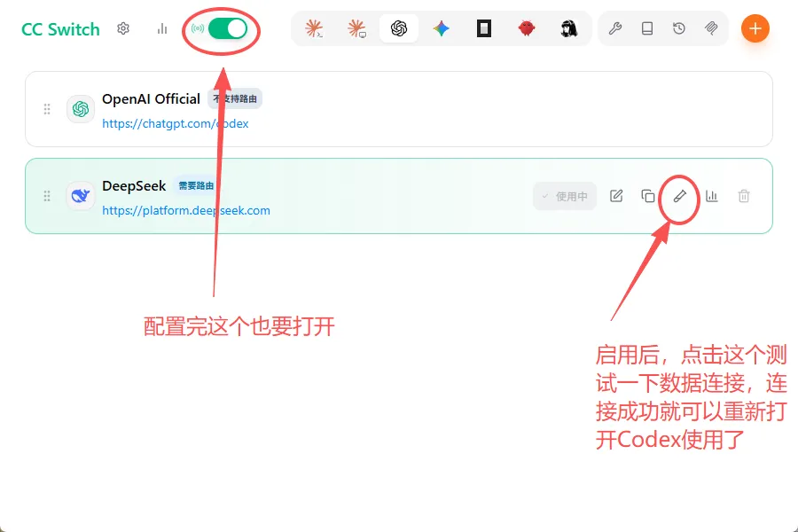This screenshot has height=532, width=798.
Task: Click the DeepSeek 需要路由 badge
Action: point(197,186)
